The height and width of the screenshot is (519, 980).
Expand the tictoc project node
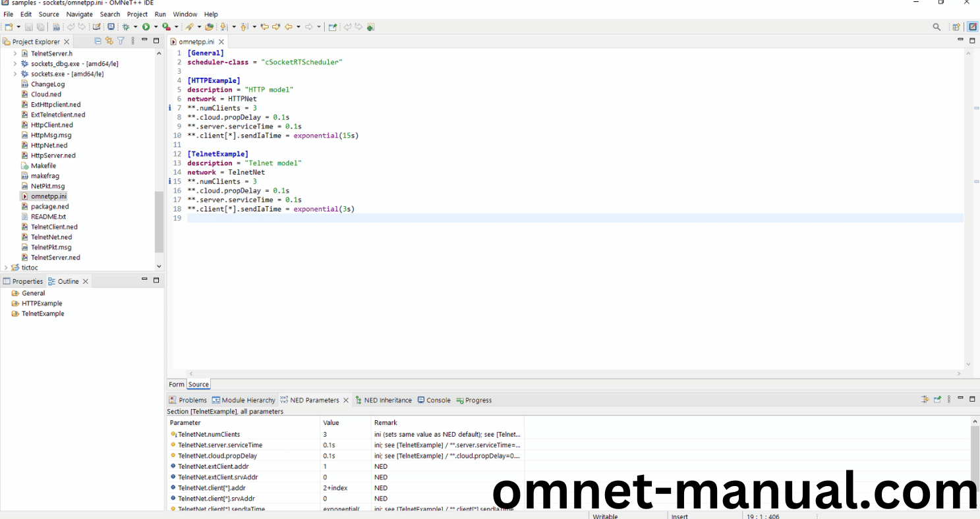click(x=6, y=267)
